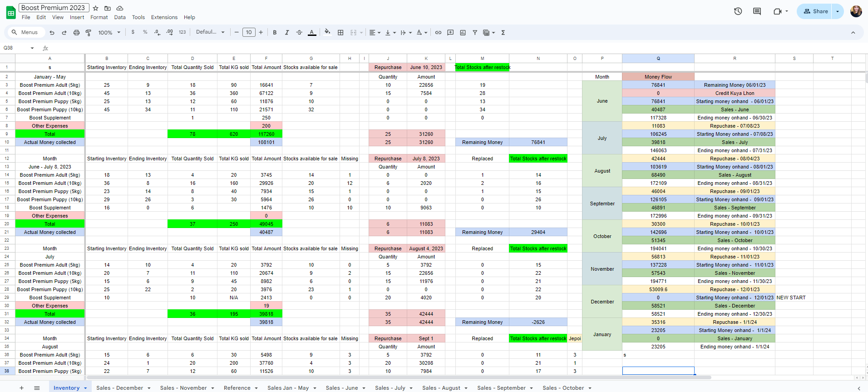Add a new sheet with plus icon
Screen dimensions: 868x392
pos(21,387)
